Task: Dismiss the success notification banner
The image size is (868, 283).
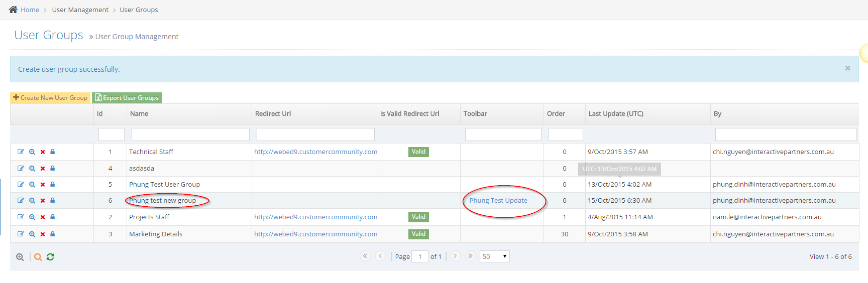Action: (847, 68)
